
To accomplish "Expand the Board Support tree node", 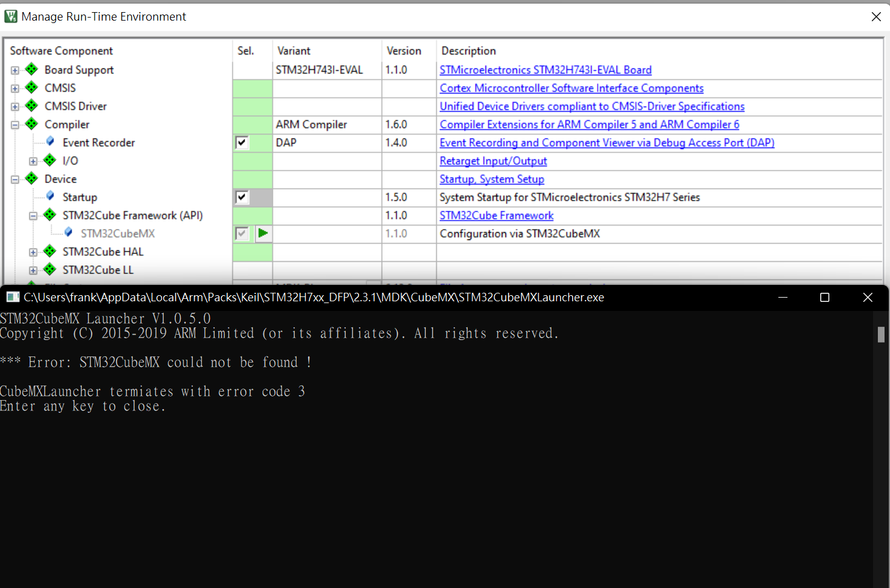I will [x=15, y=70].
